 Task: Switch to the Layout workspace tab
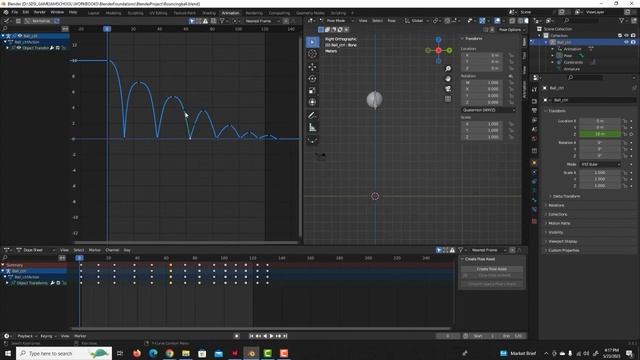93,13
